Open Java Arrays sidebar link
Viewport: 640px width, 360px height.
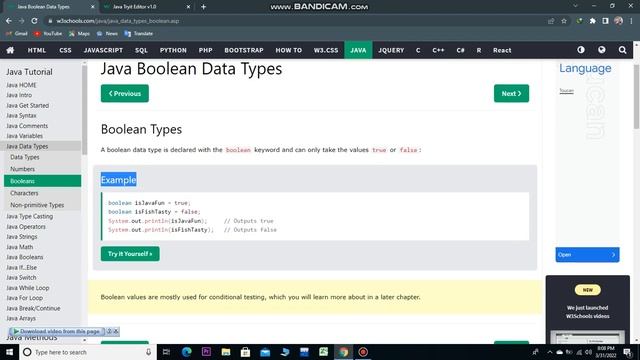coord(21,318)
